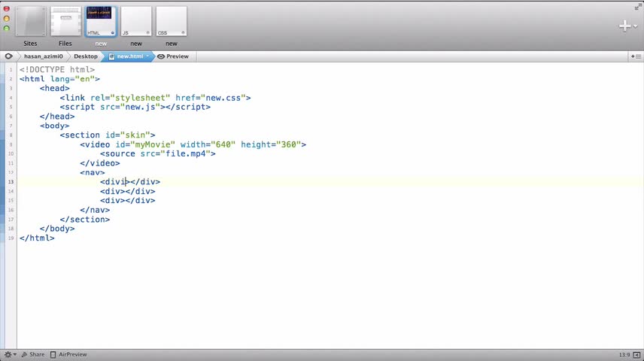644x361 pixels.
Task: Click the small dot on the CSS tab
Action: pyautogui.click(x=183, y=33)
